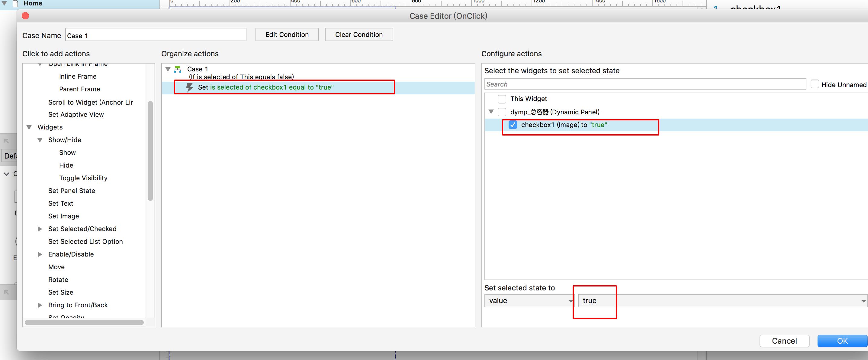Close the Case Editor with red button
This screenshot has height=360, width=868.
[x=25, y=16]
